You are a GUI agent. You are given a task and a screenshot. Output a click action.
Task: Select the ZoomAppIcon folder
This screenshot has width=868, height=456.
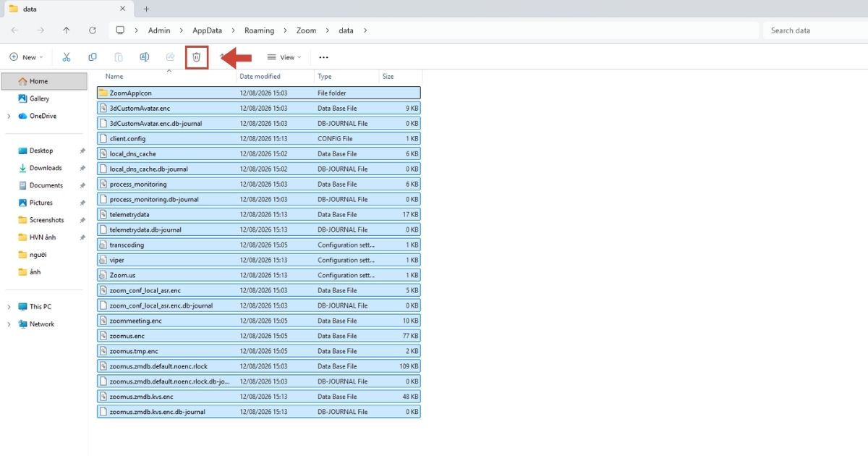258,93
